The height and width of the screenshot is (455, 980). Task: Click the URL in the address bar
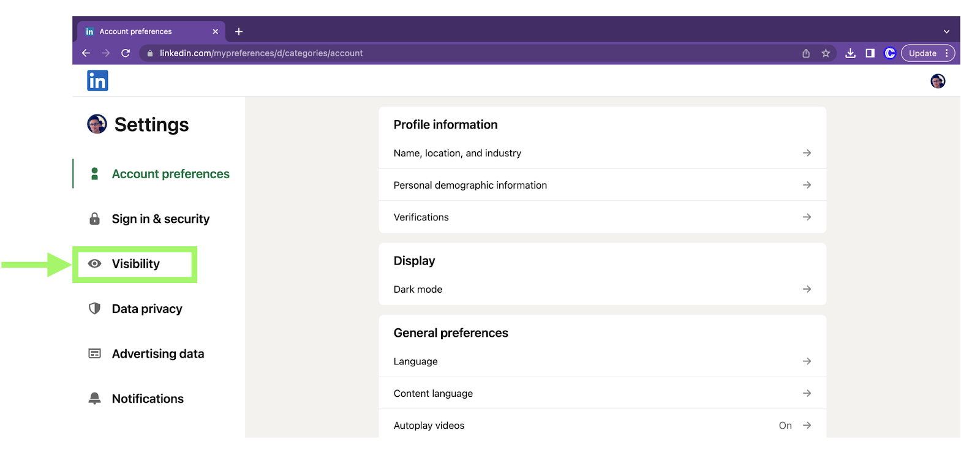[x=261, y=53]
